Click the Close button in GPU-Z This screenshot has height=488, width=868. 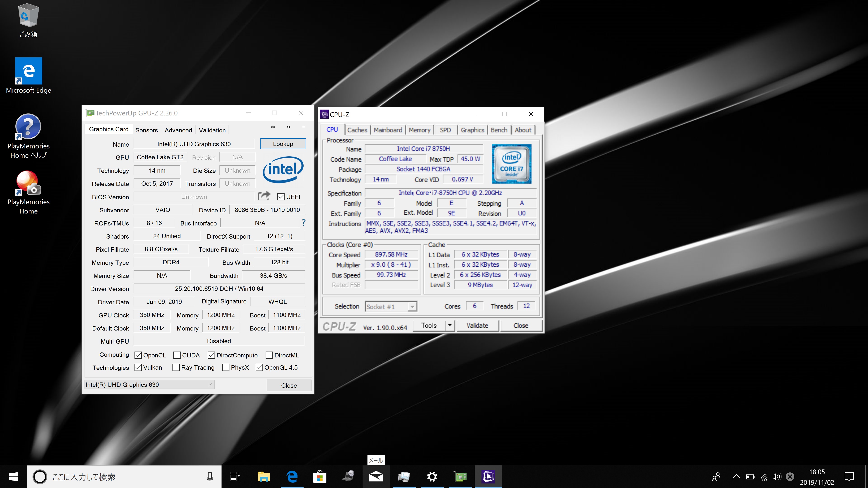point(289,385)
